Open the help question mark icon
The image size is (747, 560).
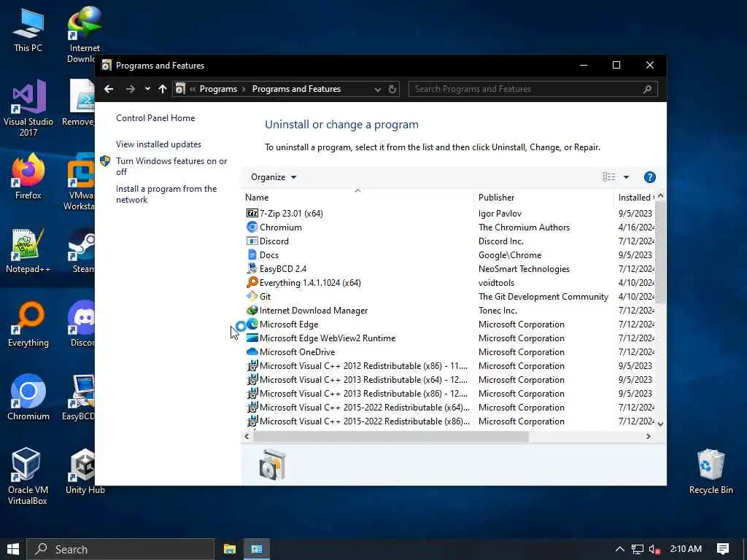click(x=649, y=177)
